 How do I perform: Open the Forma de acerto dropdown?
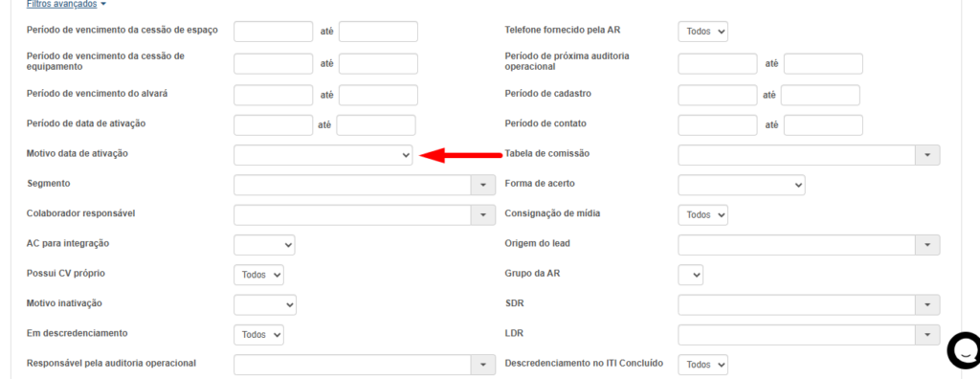[742, 185]
